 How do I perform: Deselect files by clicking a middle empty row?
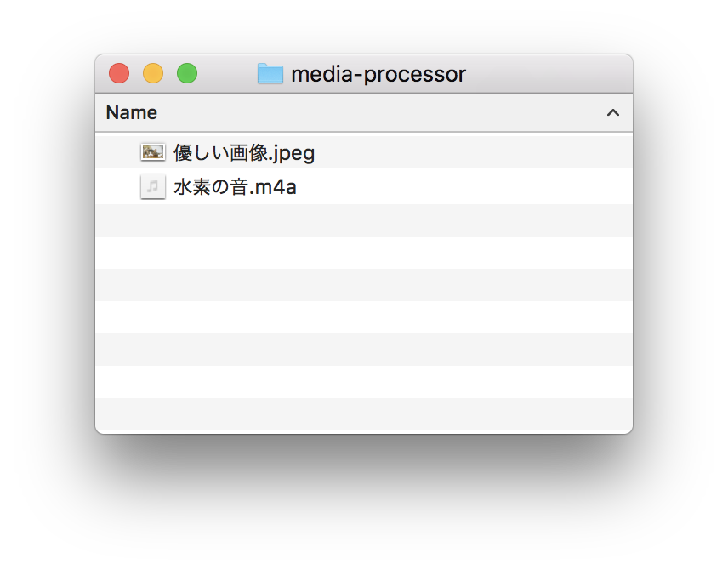pyautogui.click(x=363, y=316)
